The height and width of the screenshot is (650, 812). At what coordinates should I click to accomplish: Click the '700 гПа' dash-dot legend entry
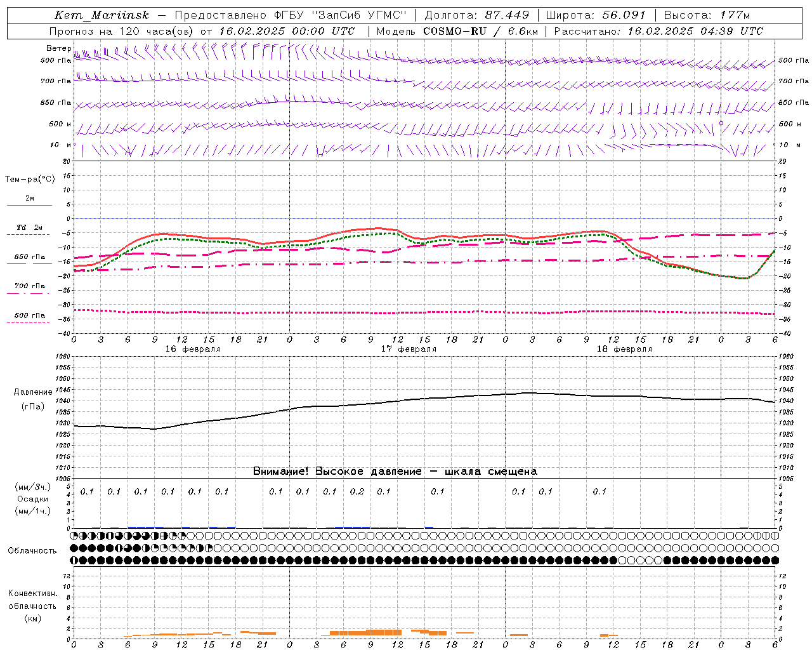coord(29,286)
